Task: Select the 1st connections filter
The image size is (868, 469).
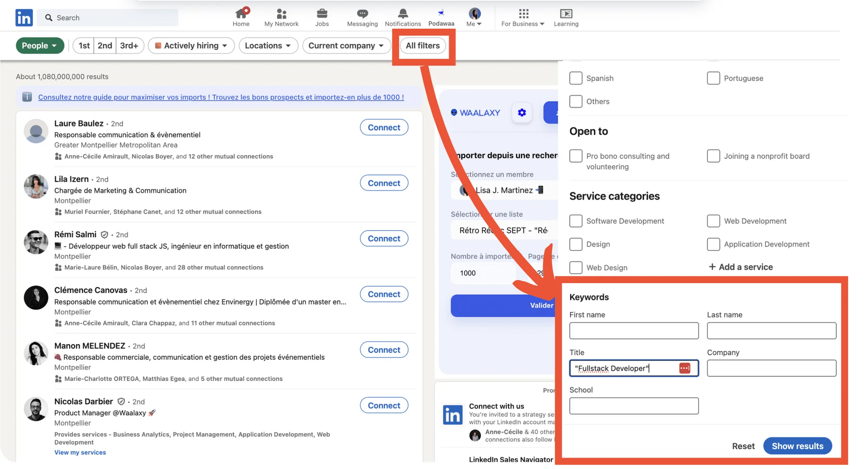Action: coord(84,46)
